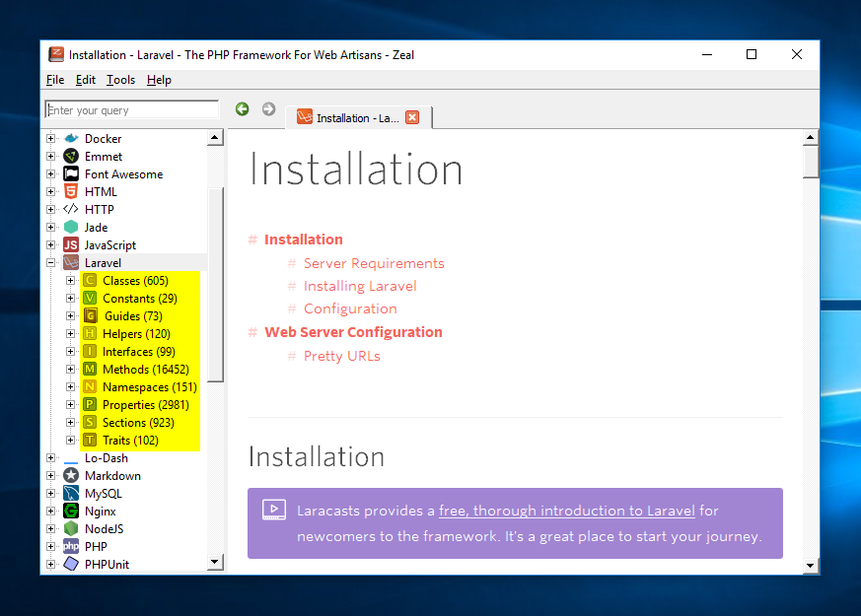Follow the Web Server Configuration link
This screenshot has width=861, height=616.
[354, 332]
